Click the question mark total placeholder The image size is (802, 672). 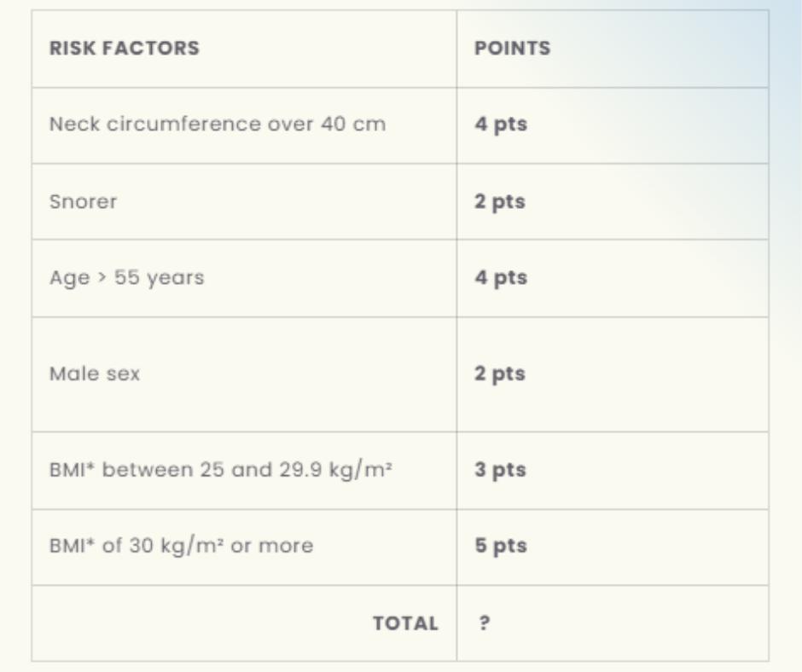coord(485,623)
